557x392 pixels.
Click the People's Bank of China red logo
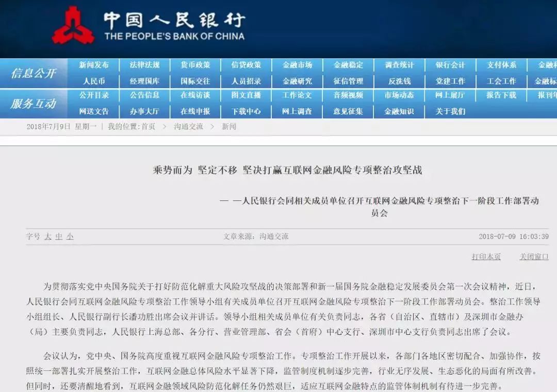tap(73, 25)
